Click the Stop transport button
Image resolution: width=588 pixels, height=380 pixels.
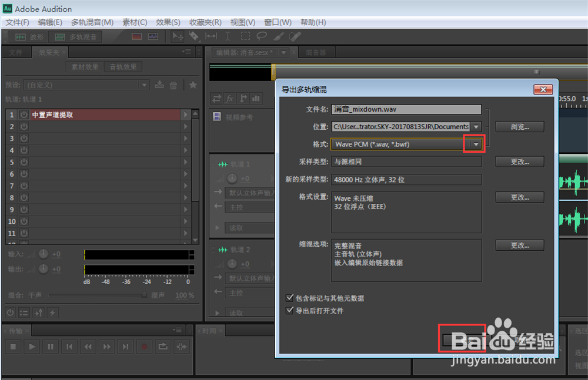pos(13,347)
